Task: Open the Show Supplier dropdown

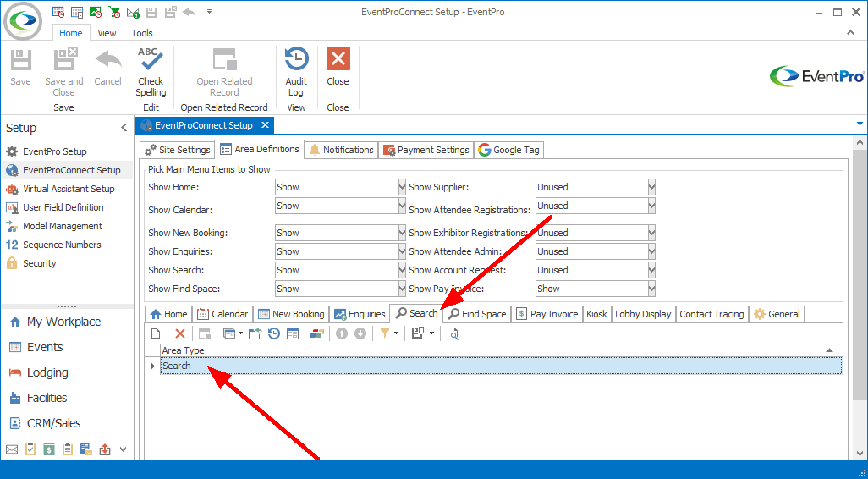Action: pyautogui.click(x=651, y=187)
